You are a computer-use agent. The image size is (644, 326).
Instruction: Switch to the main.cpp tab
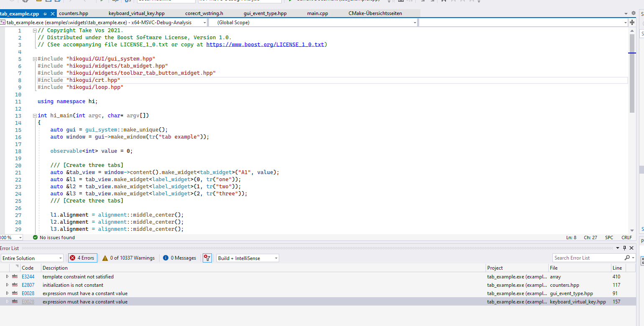pyautogui.click(x=318, y=13)
